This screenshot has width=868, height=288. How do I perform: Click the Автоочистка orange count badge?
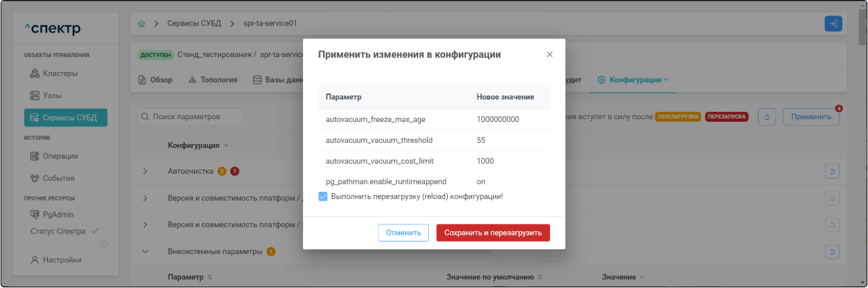coord(222,171)
